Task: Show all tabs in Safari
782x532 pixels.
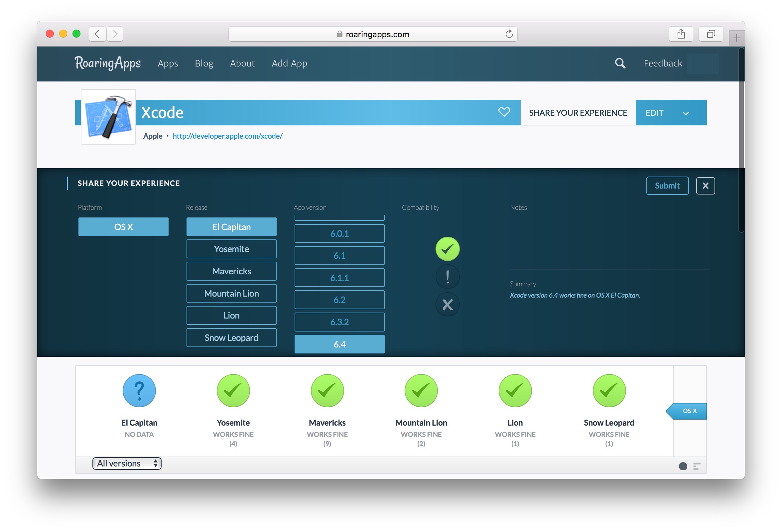Action: click(x=711, y=34)
